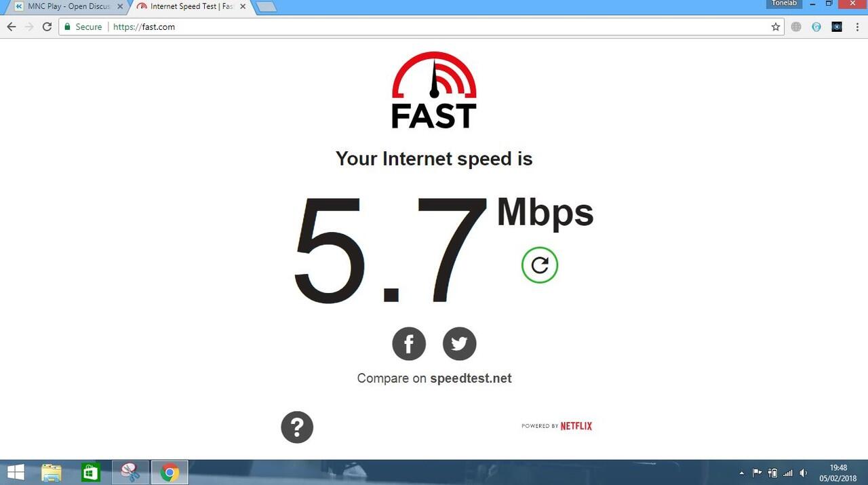868x485 pixels.
Task: Bookmark this page with the star icon
Action: coord(776,27)
